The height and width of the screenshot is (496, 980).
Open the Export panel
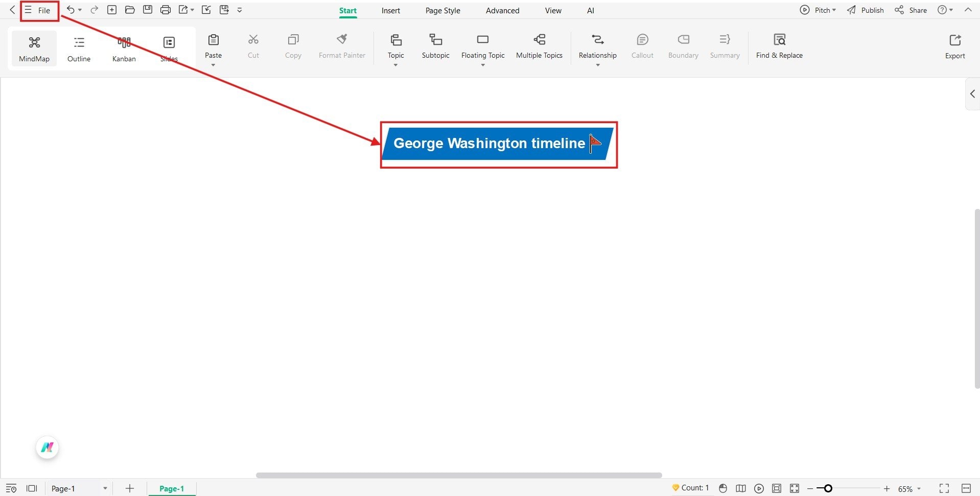954,47
